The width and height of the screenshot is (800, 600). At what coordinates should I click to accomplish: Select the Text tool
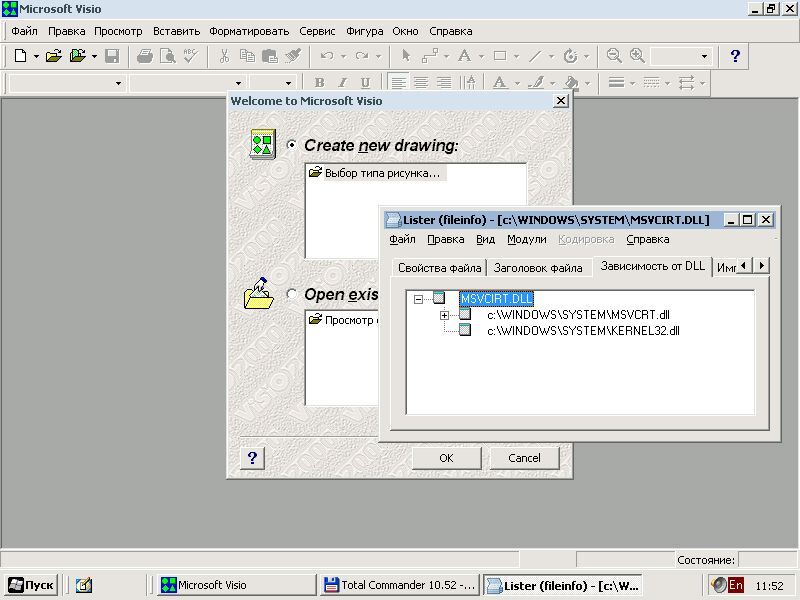464,56
